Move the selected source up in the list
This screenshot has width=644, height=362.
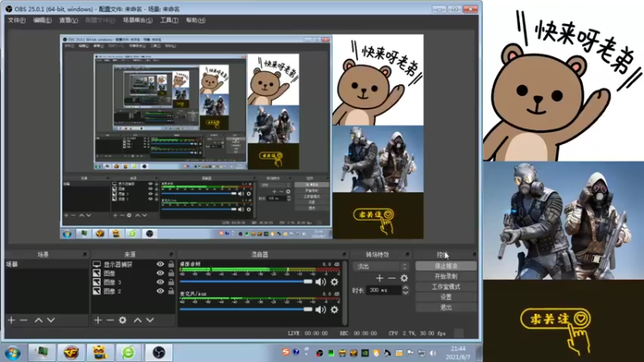point(138,320)
